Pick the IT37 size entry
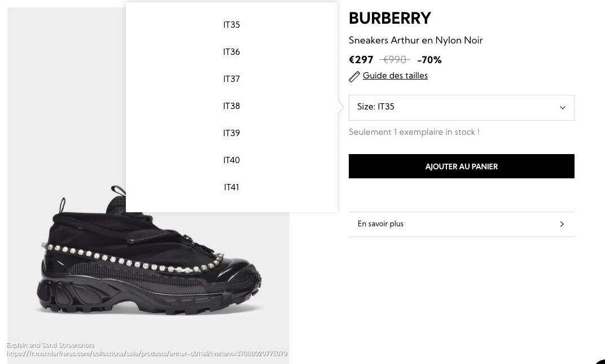Screen dimensions: 605x364 pyautogui.click(x=231, y=79)
